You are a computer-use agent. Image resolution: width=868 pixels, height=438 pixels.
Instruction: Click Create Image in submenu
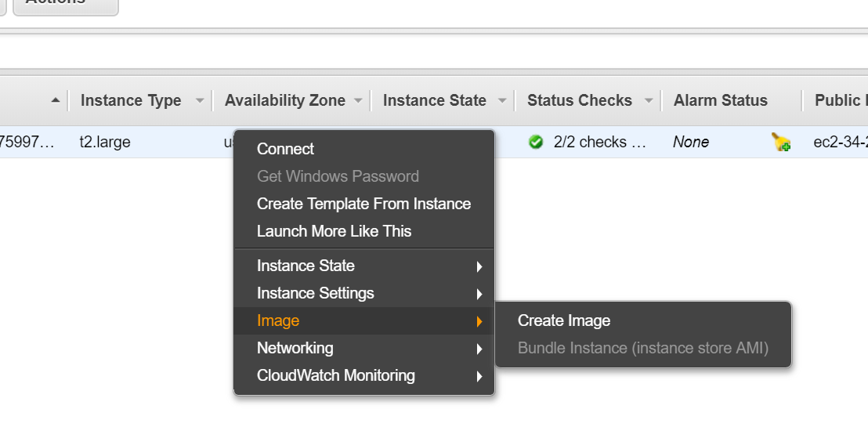pos(564,320)
